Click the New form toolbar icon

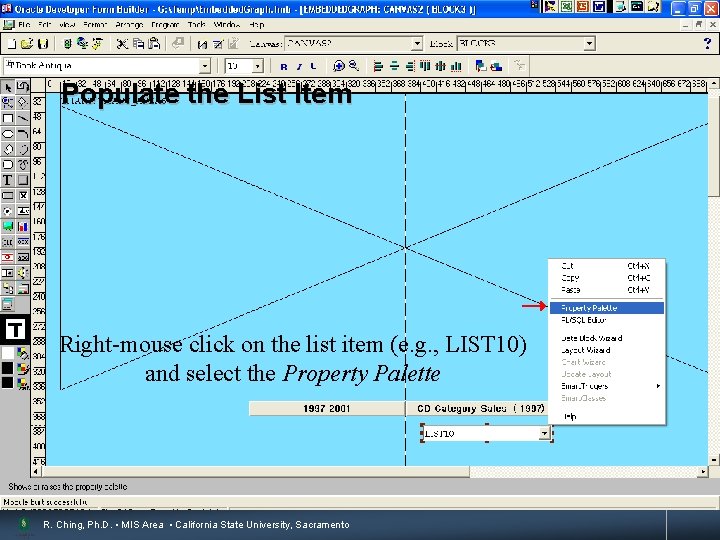pos(12,44)
